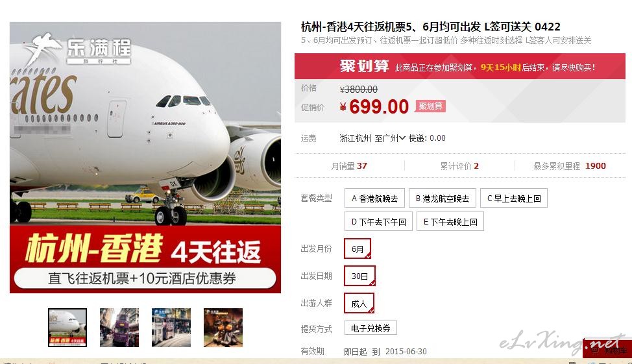Toggle the 30日 departure date option
The image size is (632, 364).
pyautogui.click(x=359, y=276)
